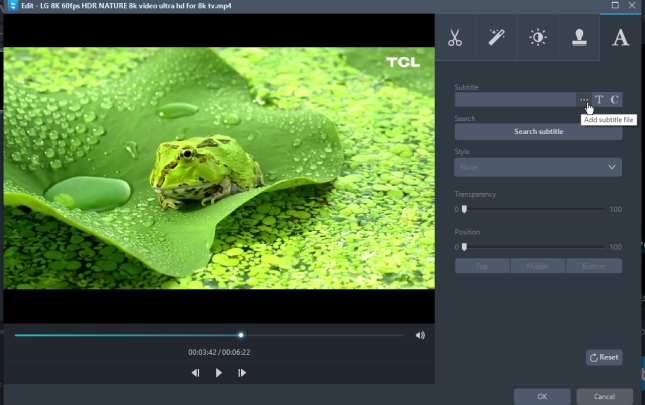
Task: Open the Watermark stamp tab
Action: 579,37
